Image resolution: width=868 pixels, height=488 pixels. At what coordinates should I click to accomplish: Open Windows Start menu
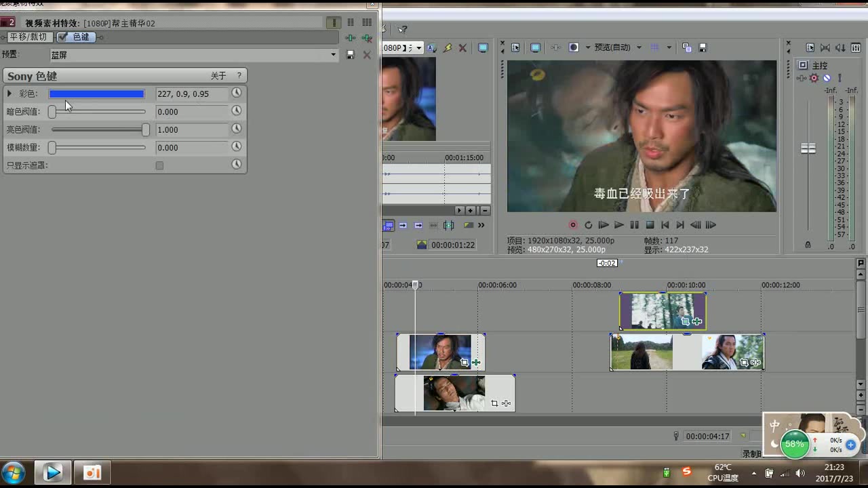[x=14, y=472]
